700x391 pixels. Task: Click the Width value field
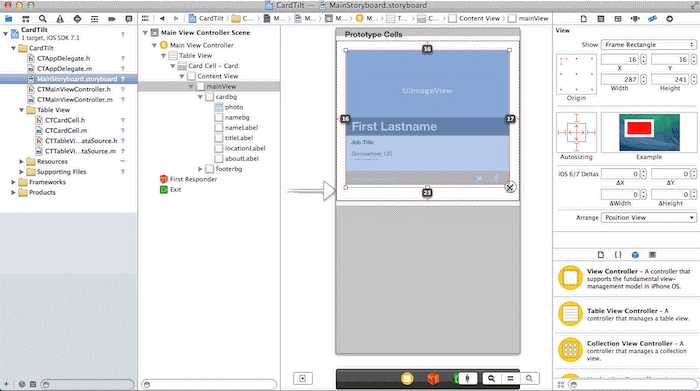point(620,79)
